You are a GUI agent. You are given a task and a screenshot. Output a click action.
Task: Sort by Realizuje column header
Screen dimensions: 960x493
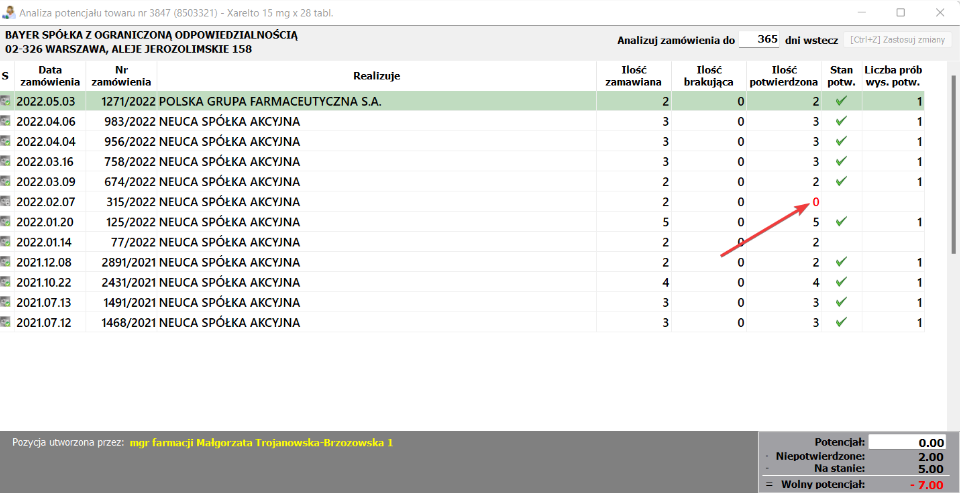(377, 76)
